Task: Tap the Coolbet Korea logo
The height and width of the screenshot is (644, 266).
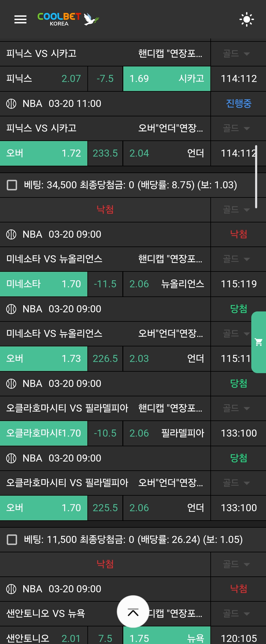Action: coord(68,19)
